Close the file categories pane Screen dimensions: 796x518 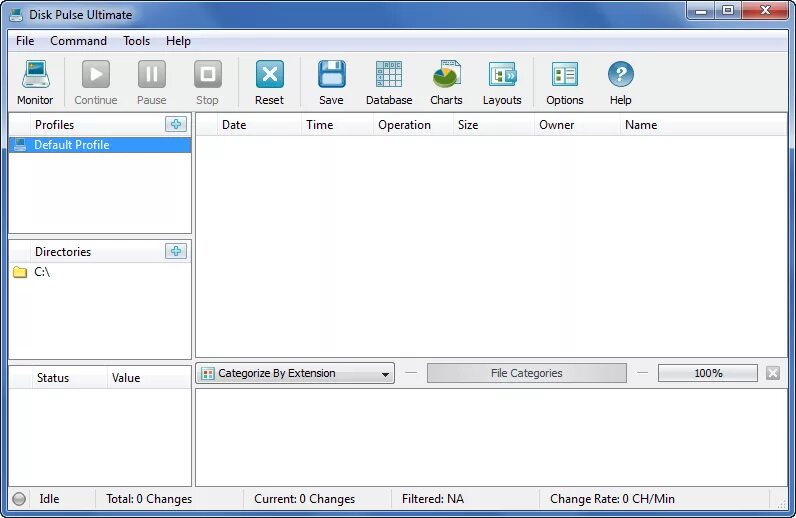773,373
